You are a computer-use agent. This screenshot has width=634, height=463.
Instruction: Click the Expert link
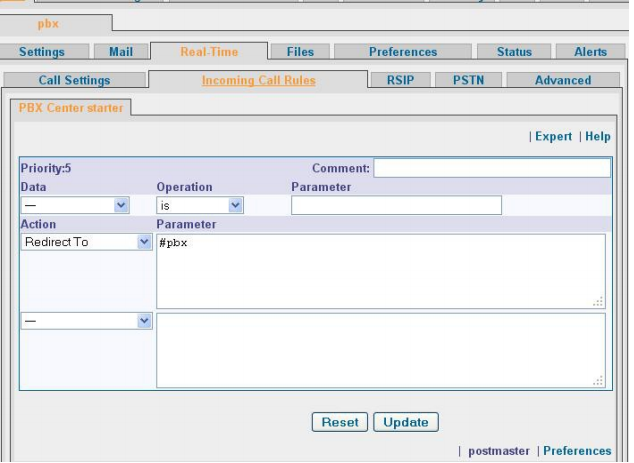point(553,137)
